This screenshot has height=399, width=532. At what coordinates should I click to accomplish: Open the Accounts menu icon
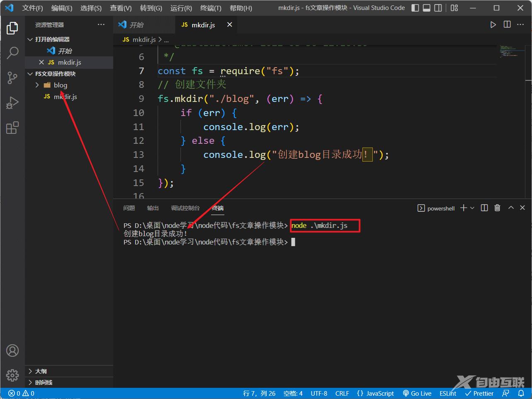(12, 351)
